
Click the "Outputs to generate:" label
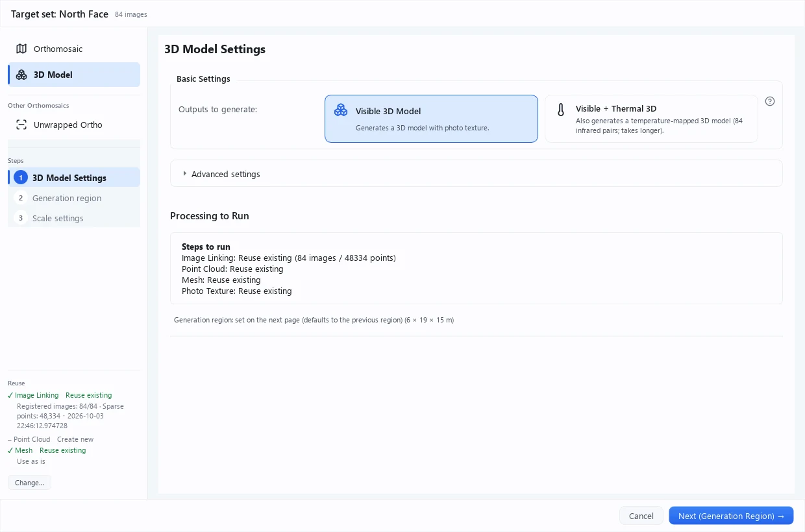(x=217, y=109)
